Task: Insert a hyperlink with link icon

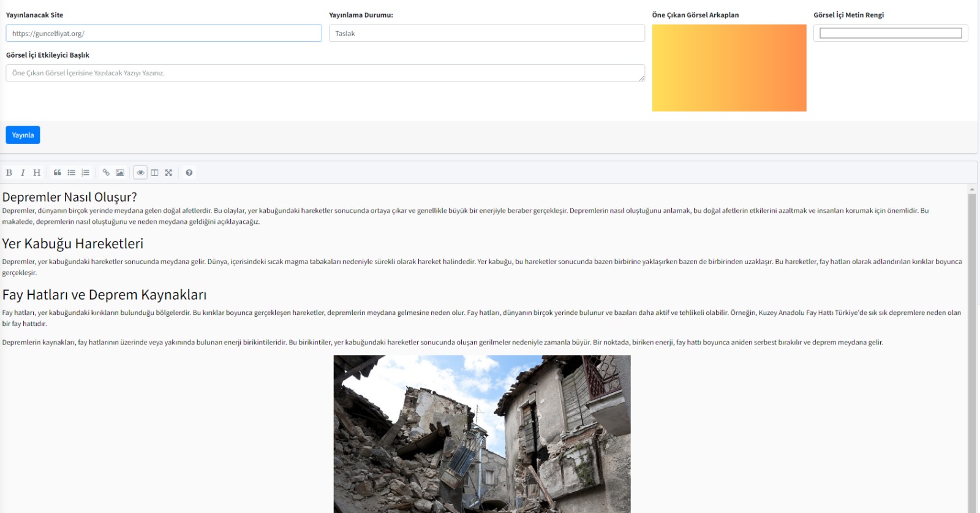Action: coord(106,173)
